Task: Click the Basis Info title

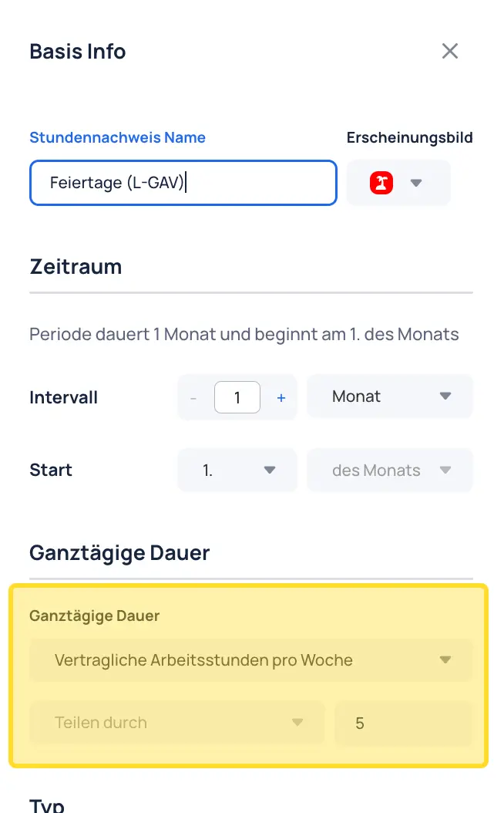Action: [x=78, y=52]
